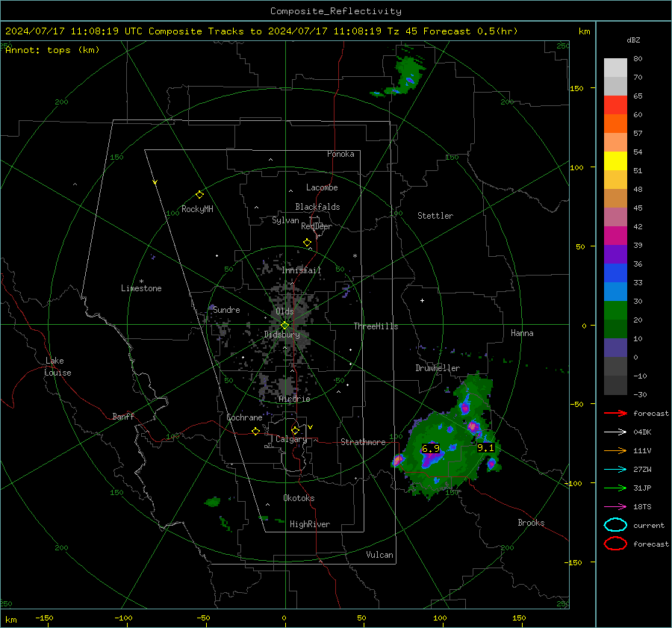
Task: Click the Drumheller city label
Action: [x=438, y=368]
